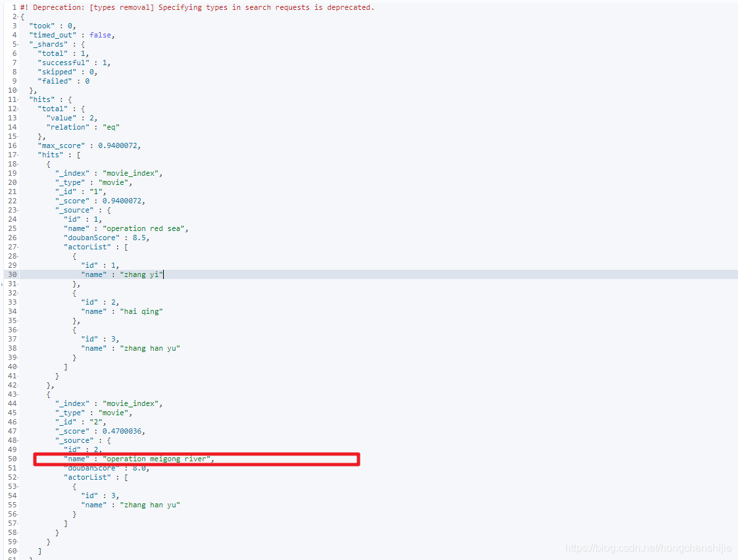Click line number 30 in the gutter
The width and height of the screenshot is (738, 560).
tap(12, 274)
